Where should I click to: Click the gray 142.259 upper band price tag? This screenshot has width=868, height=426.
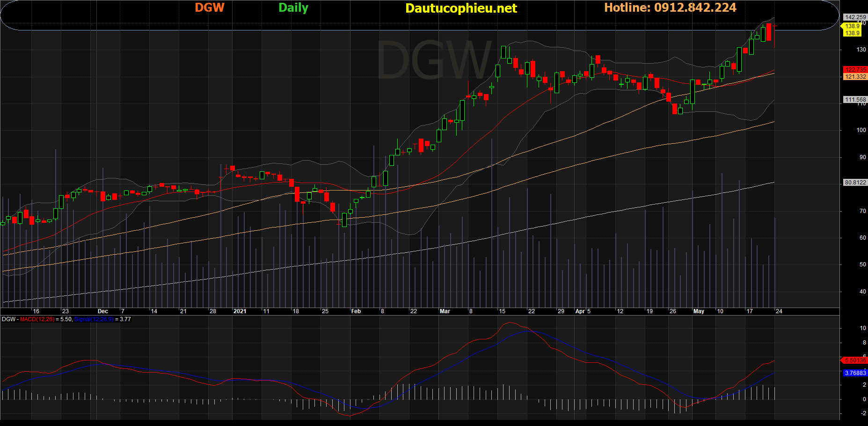(x=855, y=17)
